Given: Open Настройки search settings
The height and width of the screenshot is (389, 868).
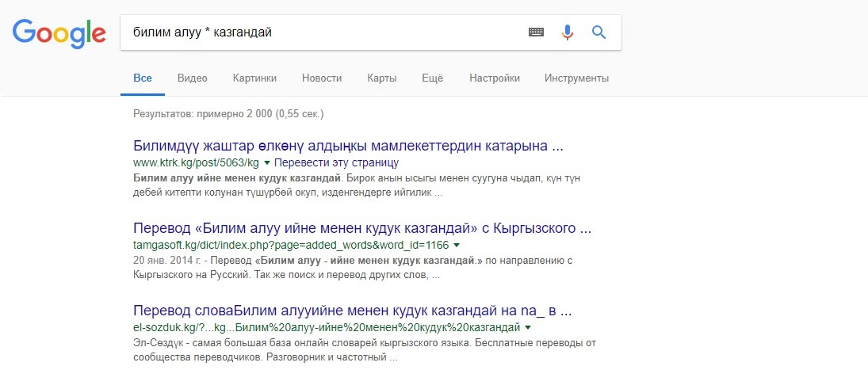Looking at the screenshot, I should tap(495, 78).
